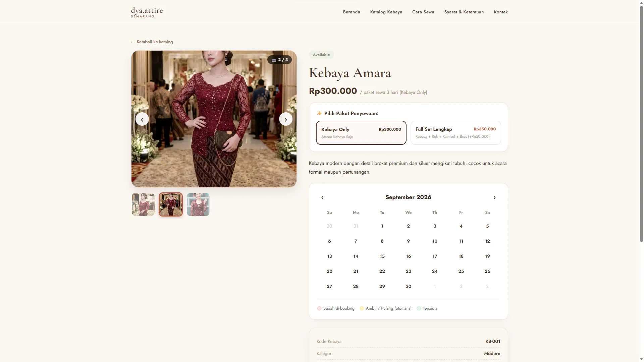Show next photo in gallery

[x=286, y=119]
